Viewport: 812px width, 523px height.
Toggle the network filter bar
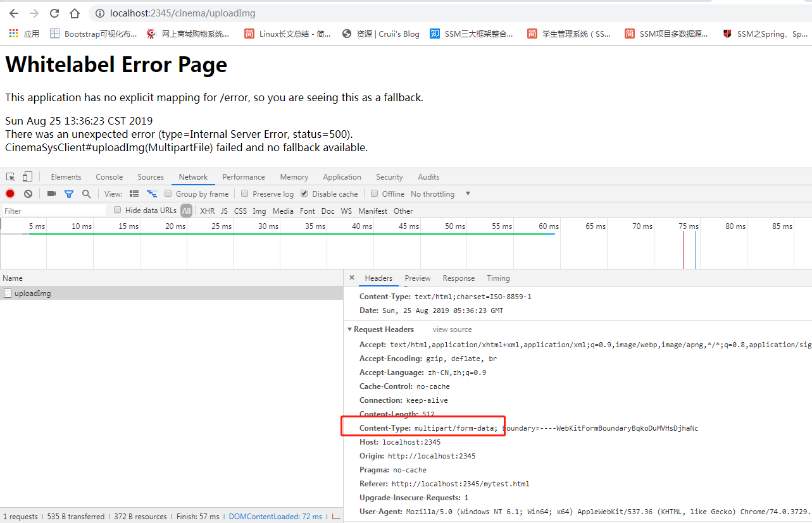tap(69, 194)
